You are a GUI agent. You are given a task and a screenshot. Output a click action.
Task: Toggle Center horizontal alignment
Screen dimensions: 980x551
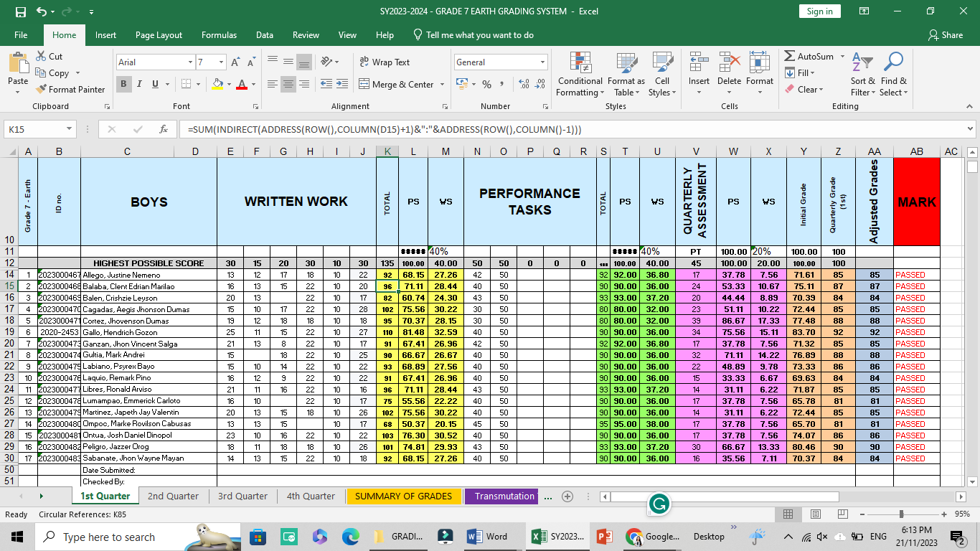pyautogui.click(x=288, y=84)
